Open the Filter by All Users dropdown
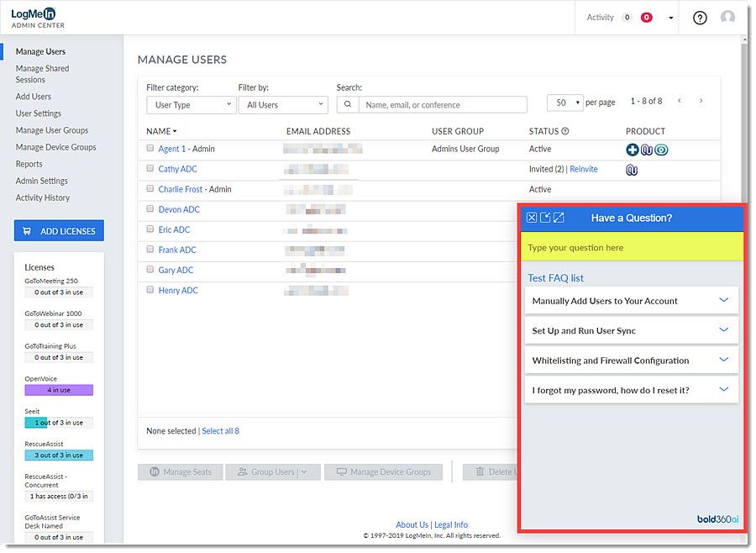 pos(283,105)
